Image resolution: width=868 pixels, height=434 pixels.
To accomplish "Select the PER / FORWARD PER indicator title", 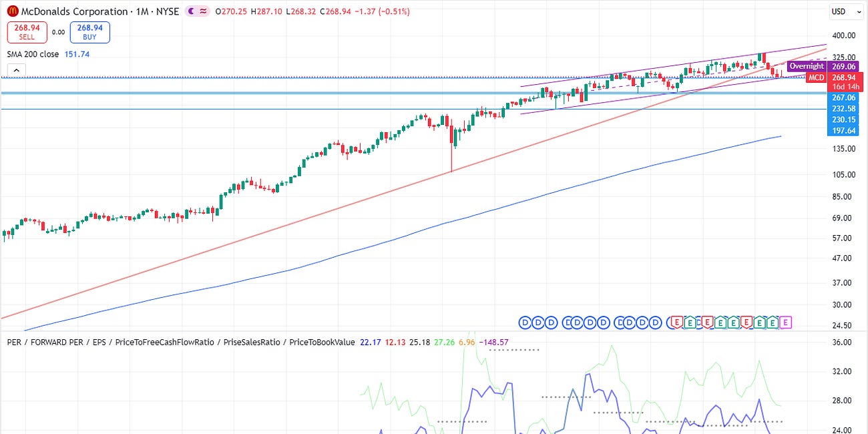I will coord(181,343).
